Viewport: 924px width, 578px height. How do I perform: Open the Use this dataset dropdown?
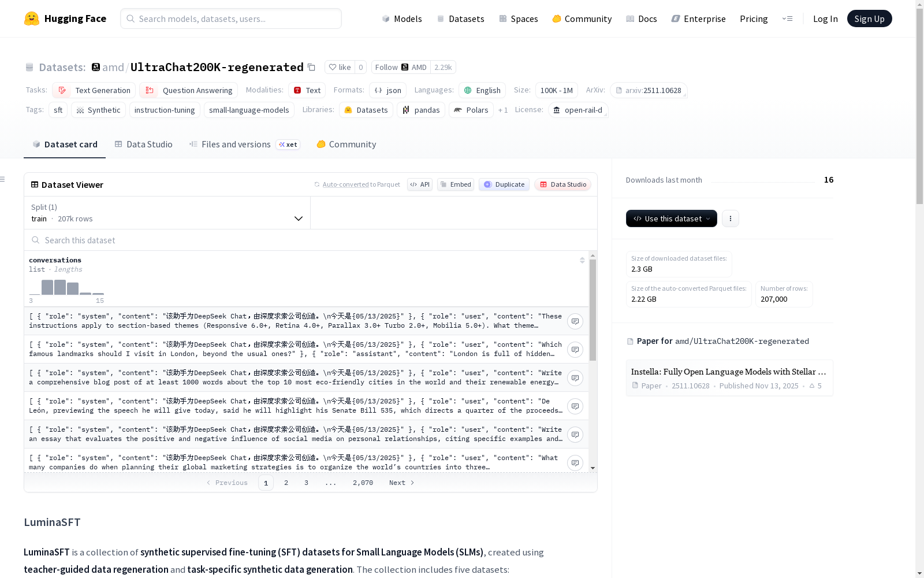pos(672,218)
